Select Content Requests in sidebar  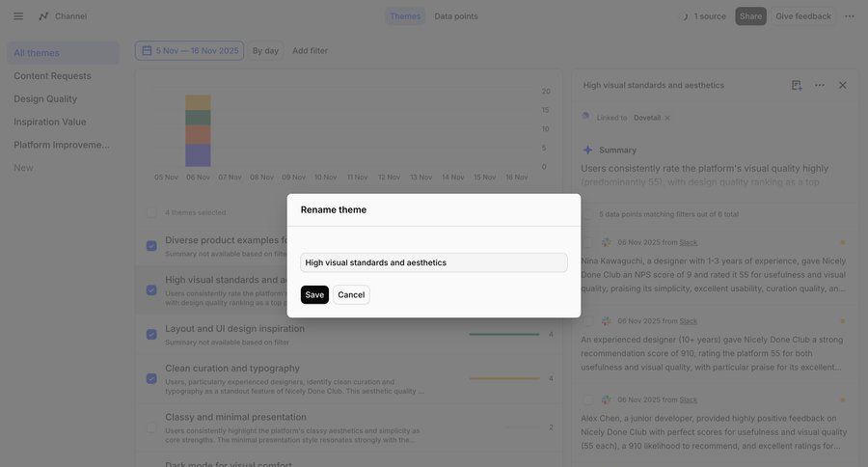pyautogui.click(x=63, y=76)
